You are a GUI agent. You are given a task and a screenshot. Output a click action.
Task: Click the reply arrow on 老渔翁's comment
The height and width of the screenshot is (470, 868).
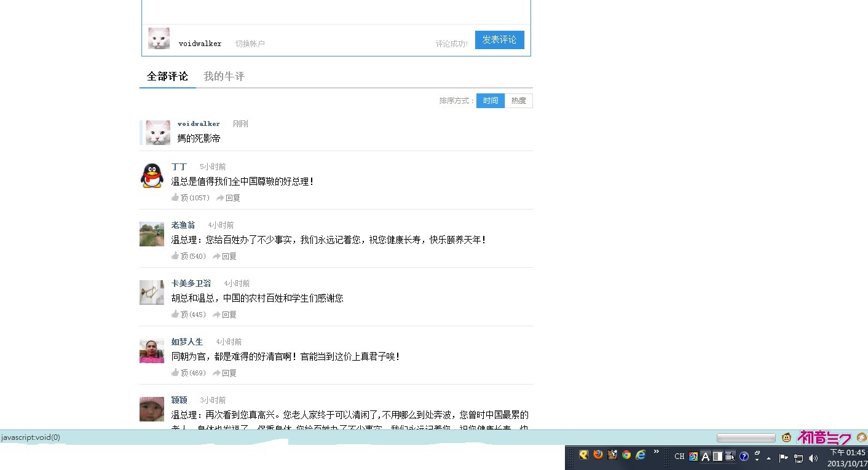[x=218, y=256]
